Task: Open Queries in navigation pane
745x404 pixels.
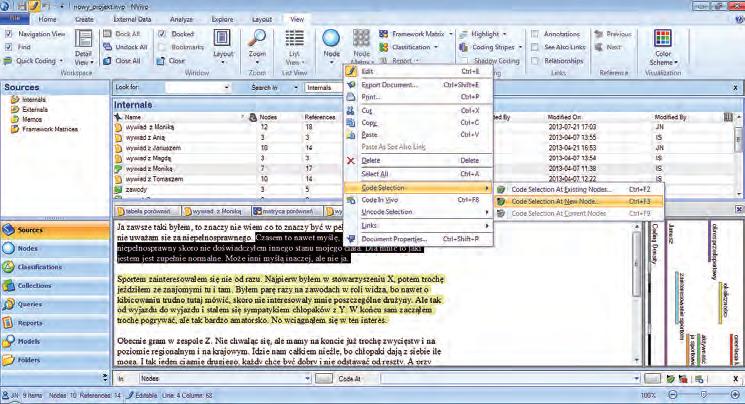Action: coord(55,304)
